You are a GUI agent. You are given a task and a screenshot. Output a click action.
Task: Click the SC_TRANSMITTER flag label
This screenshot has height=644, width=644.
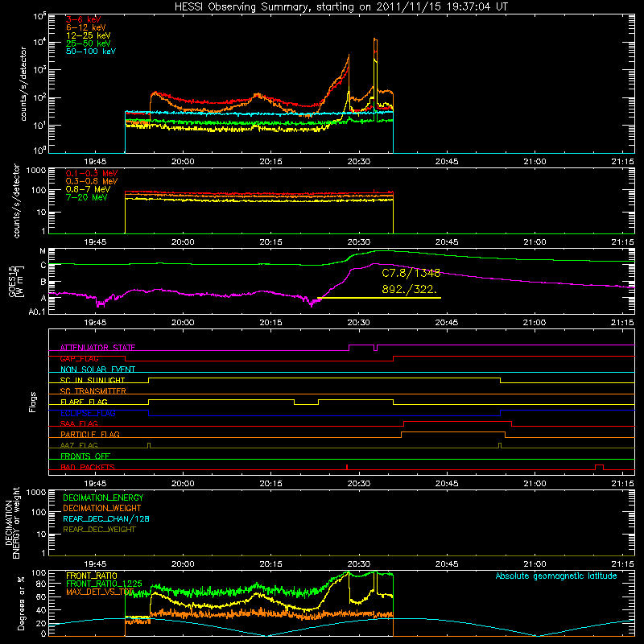[x=93, y=391]
